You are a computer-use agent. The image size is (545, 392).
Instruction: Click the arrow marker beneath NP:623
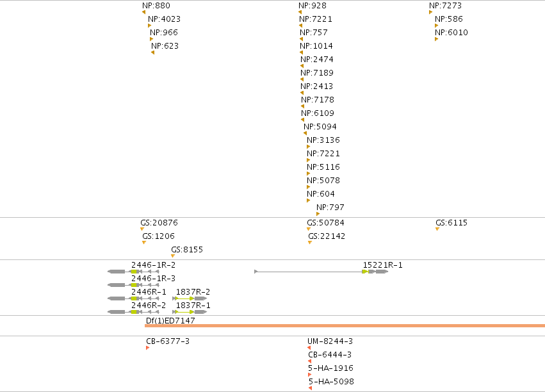pos(152,53)
